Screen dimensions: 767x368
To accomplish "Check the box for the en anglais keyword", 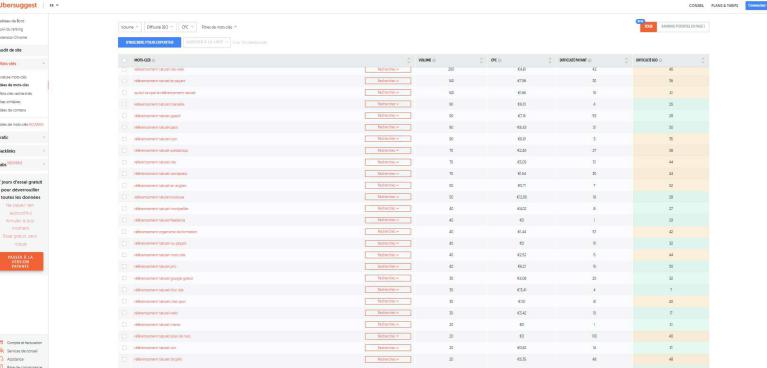I will pyautogui.click(x=124, y=185).
